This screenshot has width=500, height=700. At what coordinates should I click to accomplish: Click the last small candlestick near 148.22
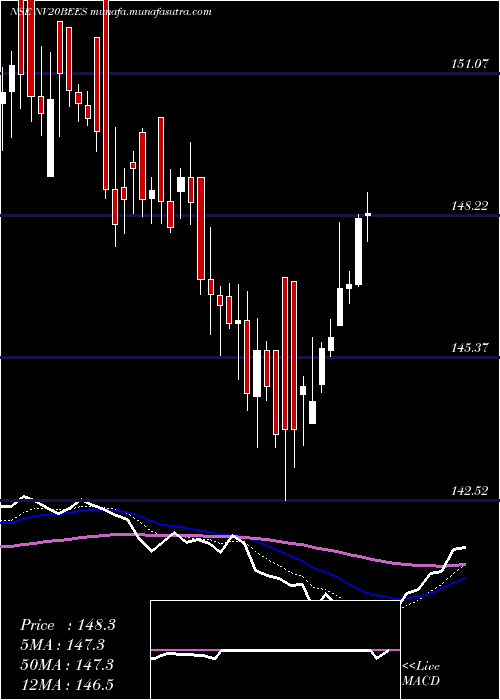pos(368,215)
